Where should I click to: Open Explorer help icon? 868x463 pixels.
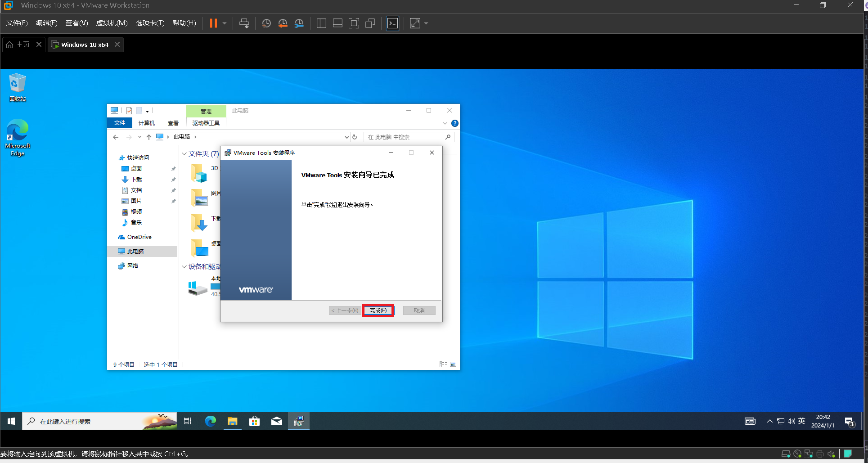coord(455,123)
